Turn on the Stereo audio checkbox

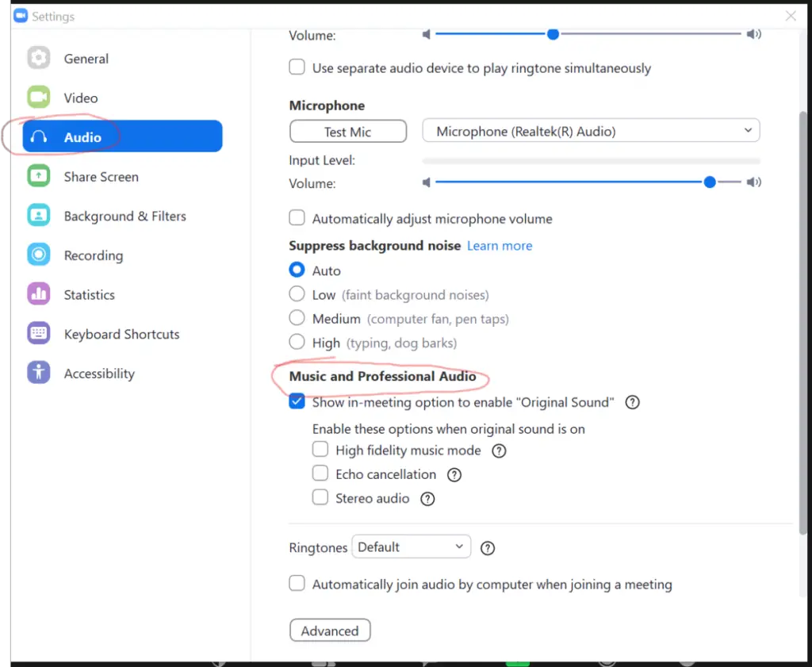point(320,497)
